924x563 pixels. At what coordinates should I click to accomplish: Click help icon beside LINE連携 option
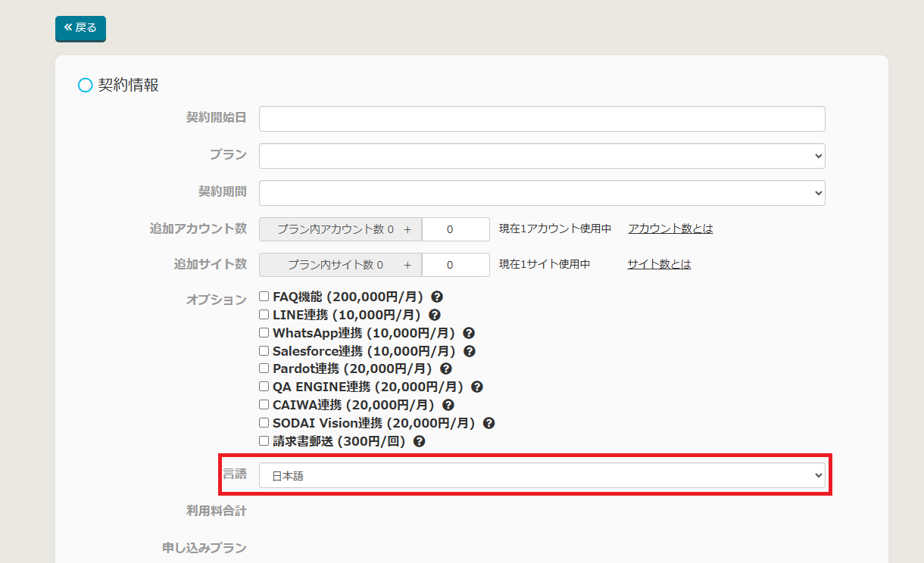pos(434,315)
